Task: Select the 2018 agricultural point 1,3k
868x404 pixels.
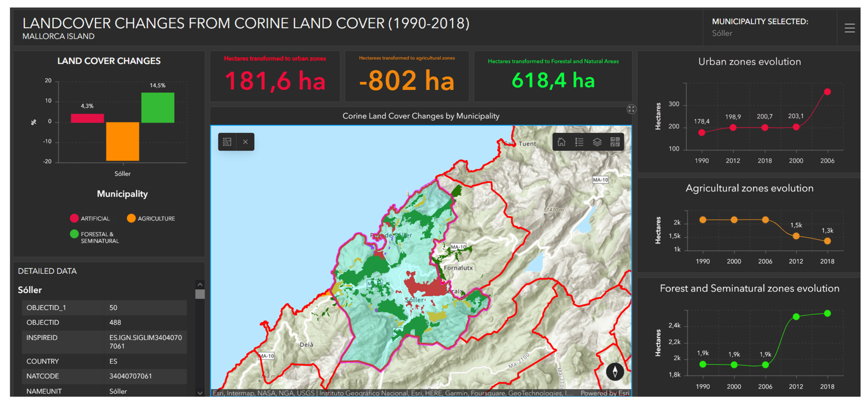Action: pyautogui.click(x=827, y=241)
